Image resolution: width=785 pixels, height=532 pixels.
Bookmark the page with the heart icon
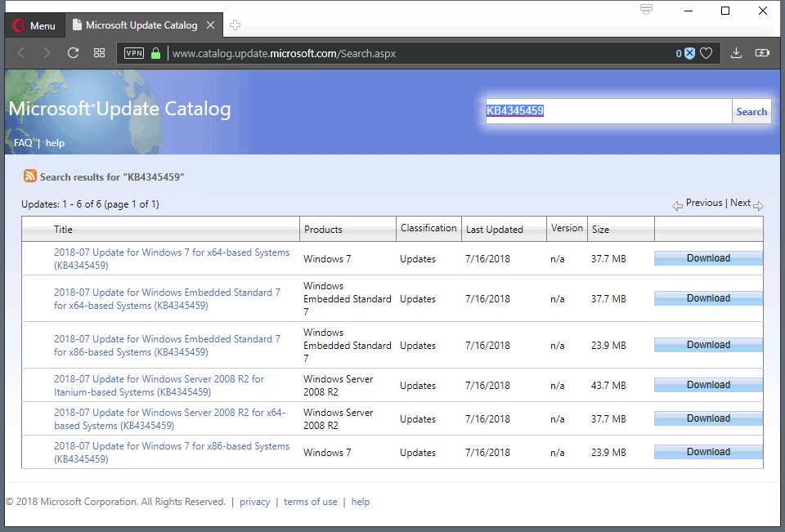tap(706, 54)
